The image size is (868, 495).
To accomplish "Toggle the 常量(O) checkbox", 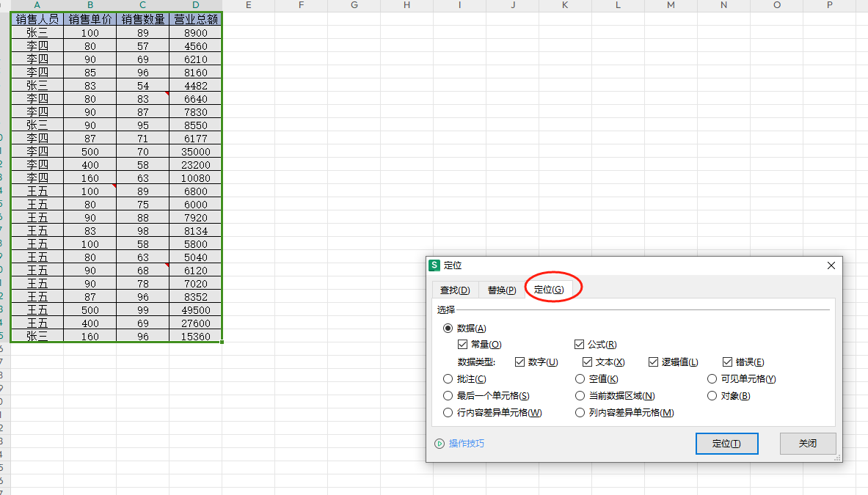I will tap(463, 344).
